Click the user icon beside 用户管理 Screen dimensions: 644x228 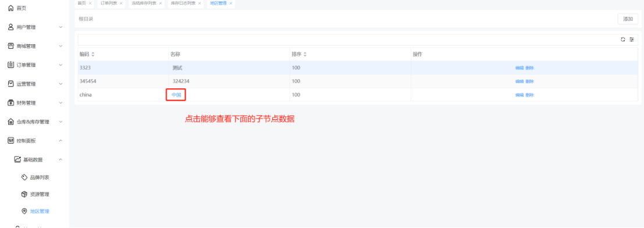[11, 27]
